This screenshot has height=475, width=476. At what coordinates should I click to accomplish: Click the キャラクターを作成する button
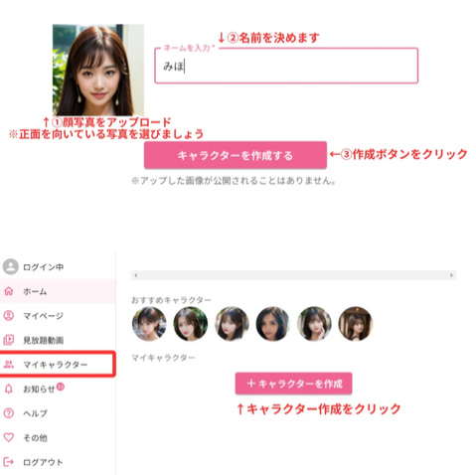[236, 155]
